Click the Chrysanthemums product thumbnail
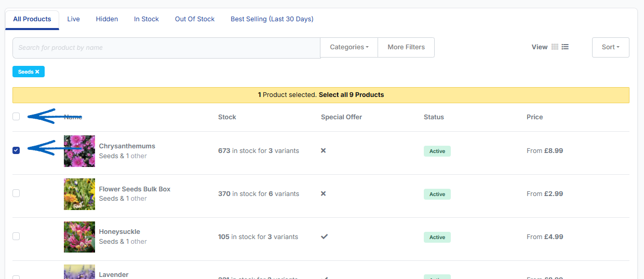The height and width of the screenshot is (279, 644). (79, 151)
